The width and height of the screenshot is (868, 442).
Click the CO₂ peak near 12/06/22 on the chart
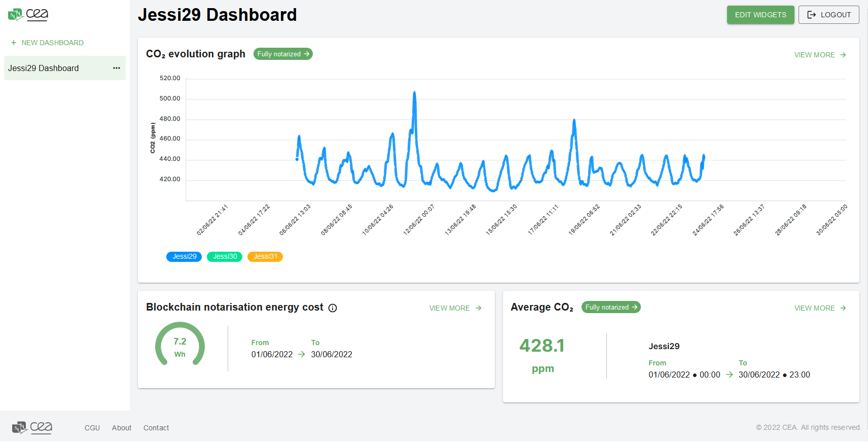tap(414, 93)
